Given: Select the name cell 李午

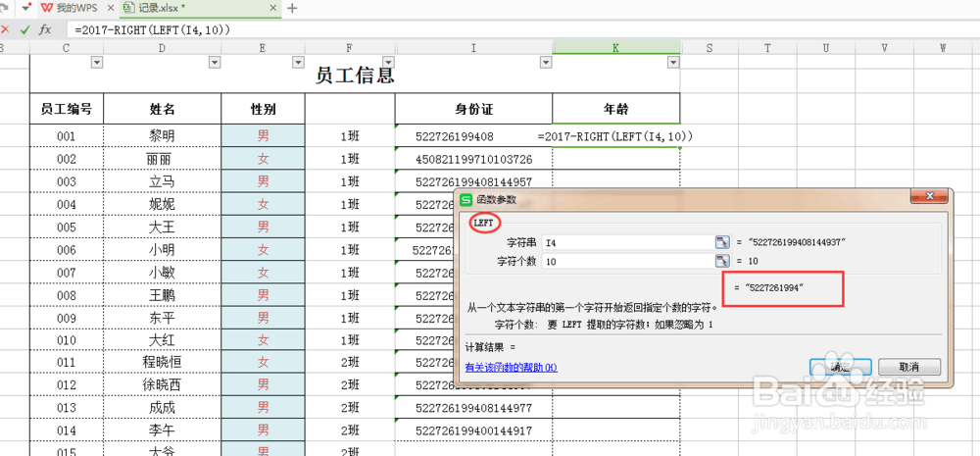Looking at the screenshot, I should click(x=162, y=431).
